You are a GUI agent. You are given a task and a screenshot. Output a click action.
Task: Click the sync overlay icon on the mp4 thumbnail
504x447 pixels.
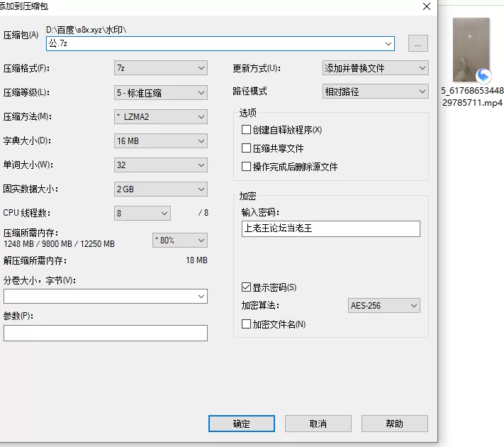(483, 76)
